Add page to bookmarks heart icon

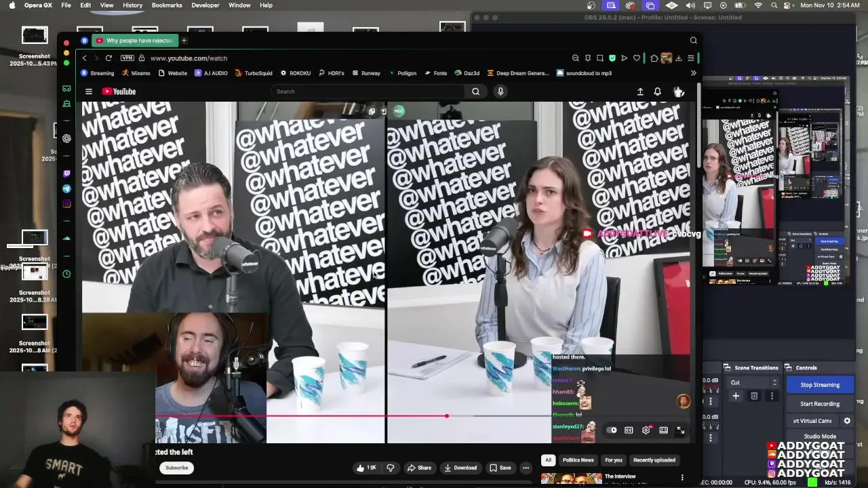(x=637, y=58)
